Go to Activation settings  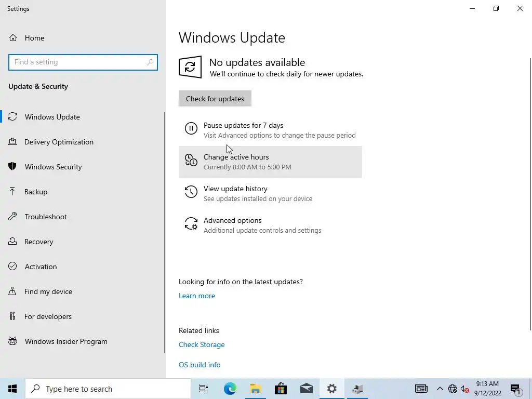point(82,267)
